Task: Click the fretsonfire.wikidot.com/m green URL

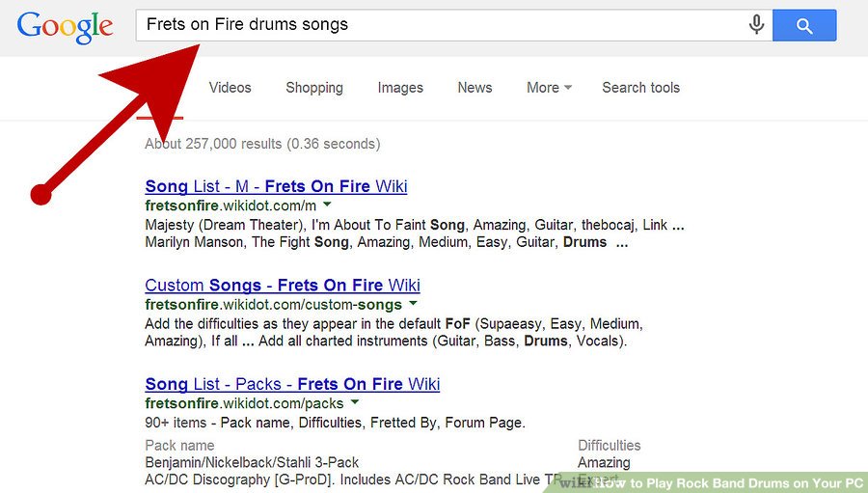Action: 231,206
